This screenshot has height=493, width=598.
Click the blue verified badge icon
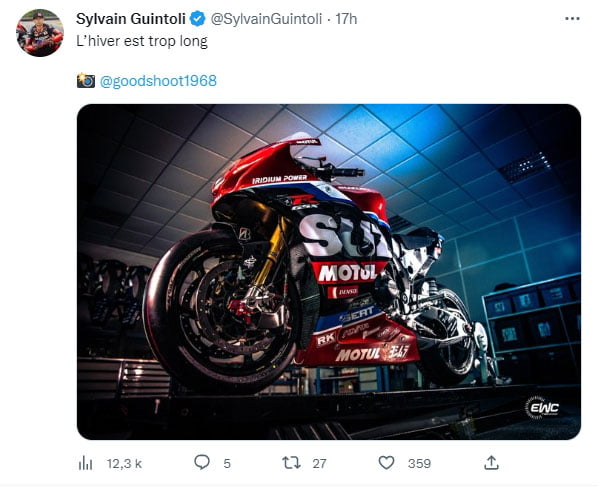tap(198, 19)
